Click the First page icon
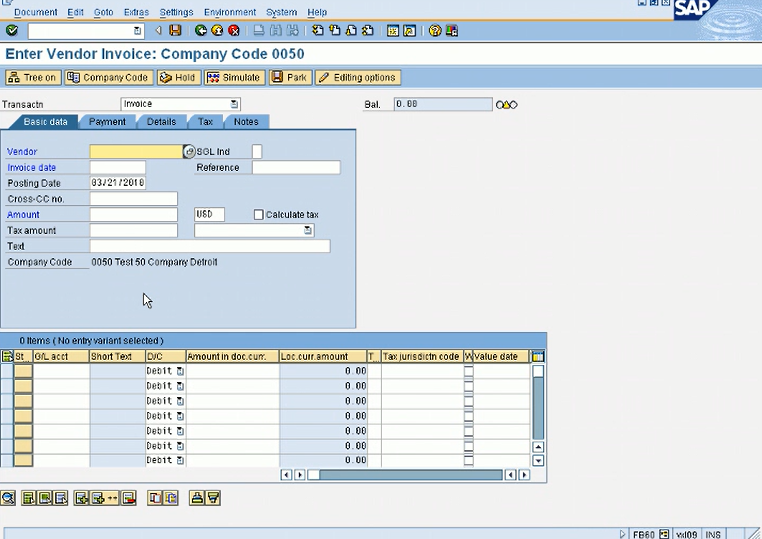 pyautogui.click(x=317, y=31)
